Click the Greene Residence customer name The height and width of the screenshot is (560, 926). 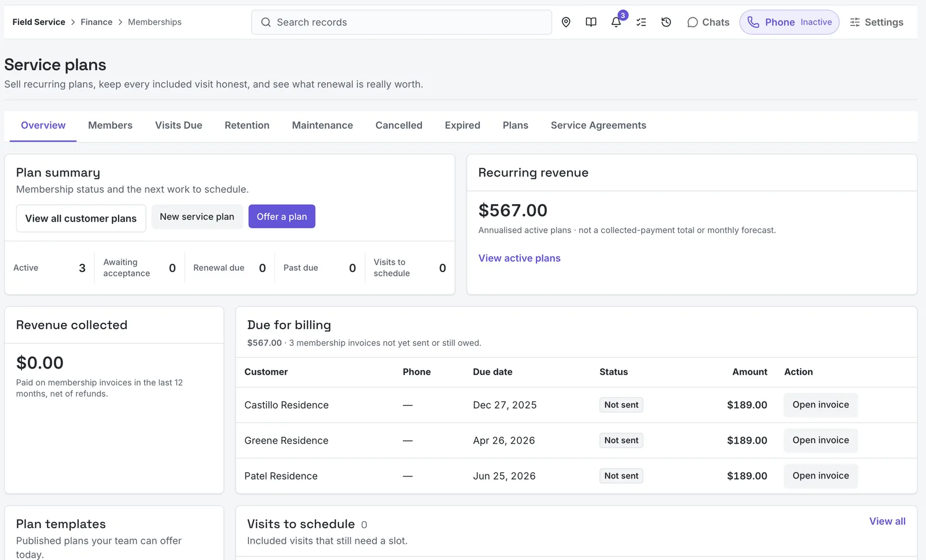(286, 440)
